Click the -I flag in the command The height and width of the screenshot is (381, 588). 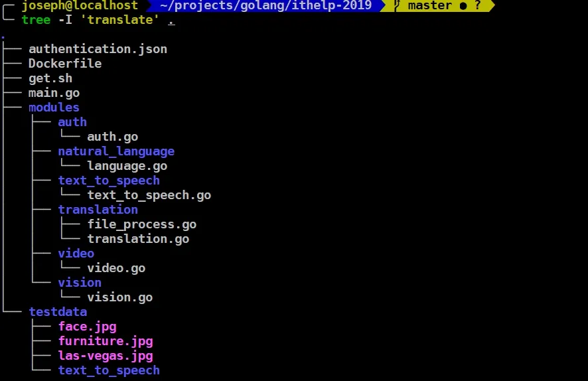click(65, 19)
